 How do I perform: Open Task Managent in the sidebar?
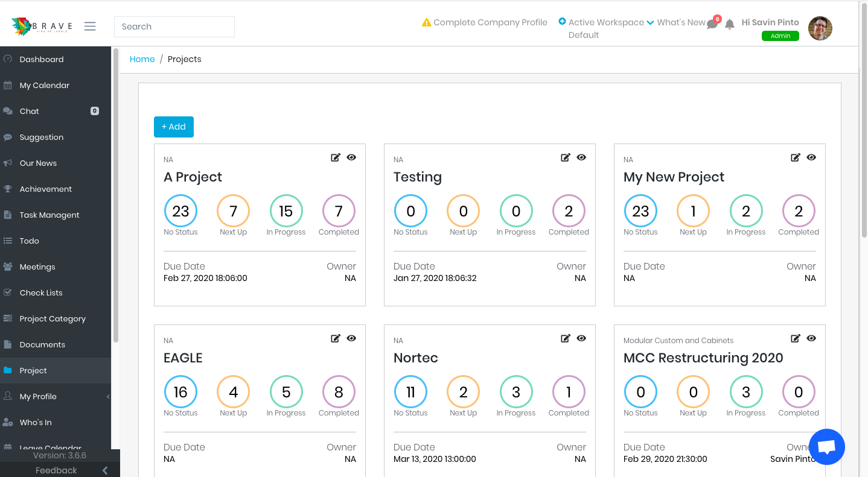(56, 215)
